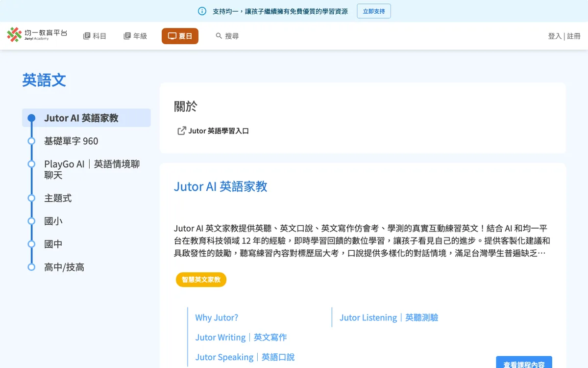Open the 科目 menu
Viewport: 588px width, 368px height.
[95, 36]
